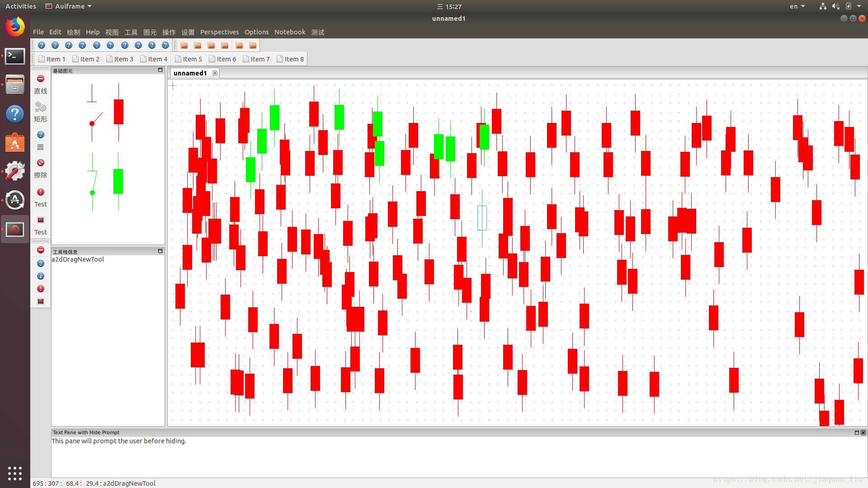Open the Perspectives menu
Viewport: 868px width, 488px height.
pyautogui.click(x=219, y=32)
